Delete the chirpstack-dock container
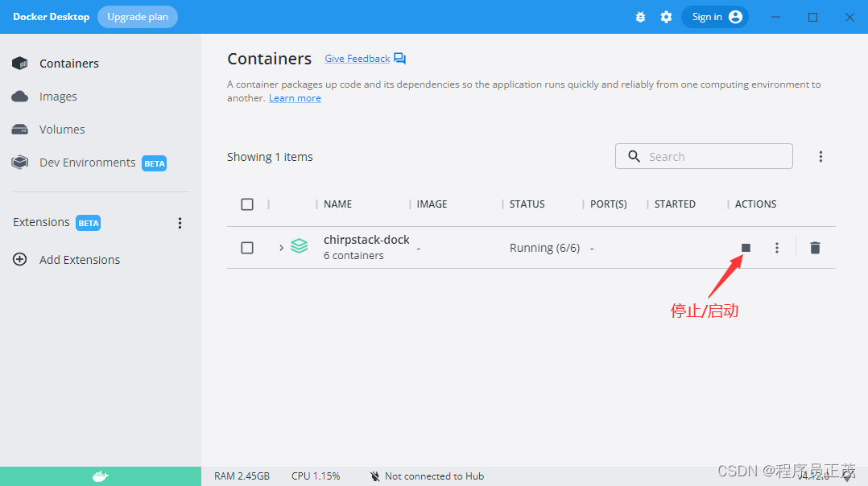The image size is (868, 486). [815, 248]
